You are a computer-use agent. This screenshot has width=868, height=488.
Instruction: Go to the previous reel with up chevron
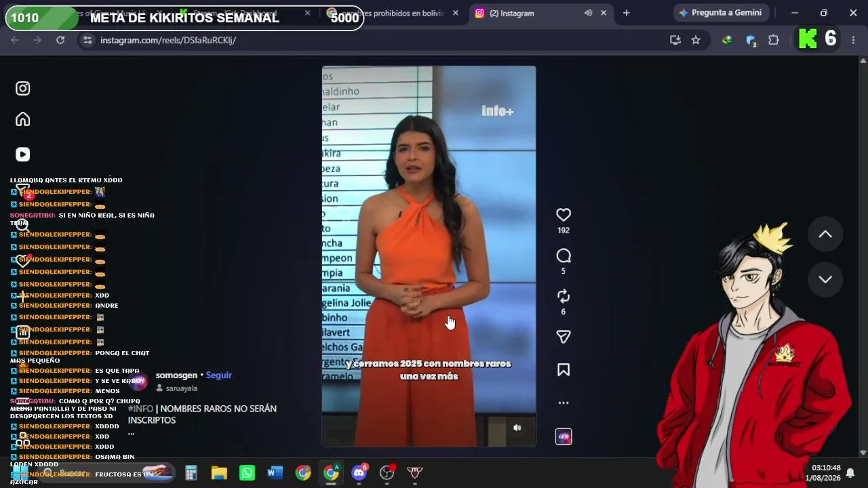point(825,234)
